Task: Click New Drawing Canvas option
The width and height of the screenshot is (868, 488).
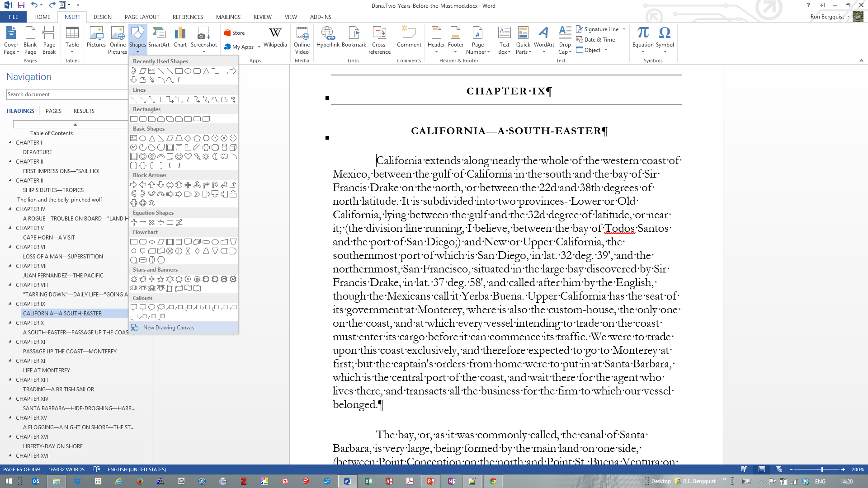Action: [x=168, y=328]
